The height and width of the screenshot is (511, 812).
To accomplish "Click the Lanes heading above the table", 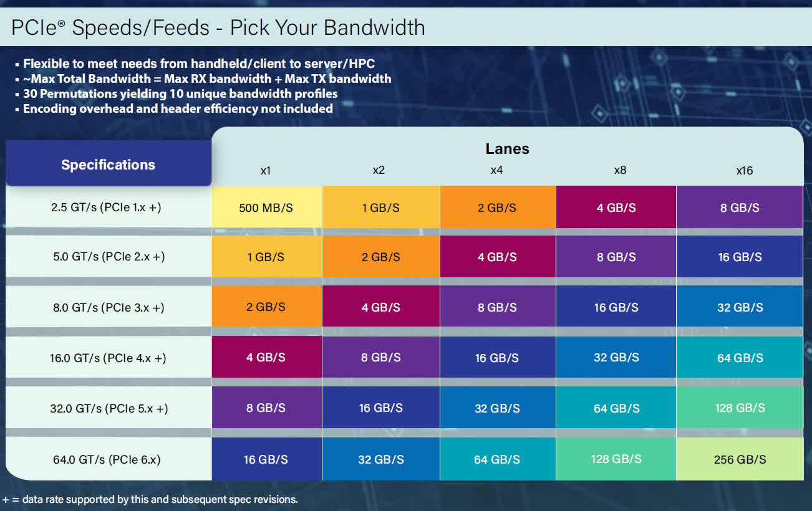I will coord(507,149).
